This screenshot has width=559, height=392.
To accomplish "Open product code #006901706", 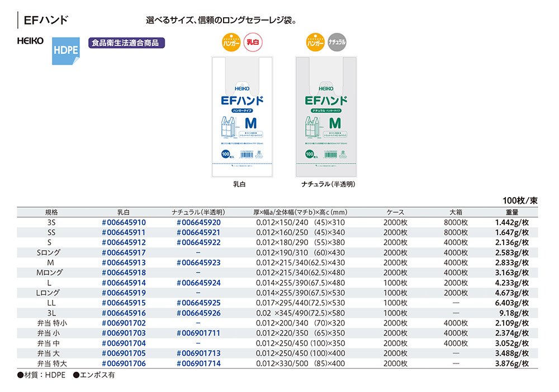I will point(124,364).
